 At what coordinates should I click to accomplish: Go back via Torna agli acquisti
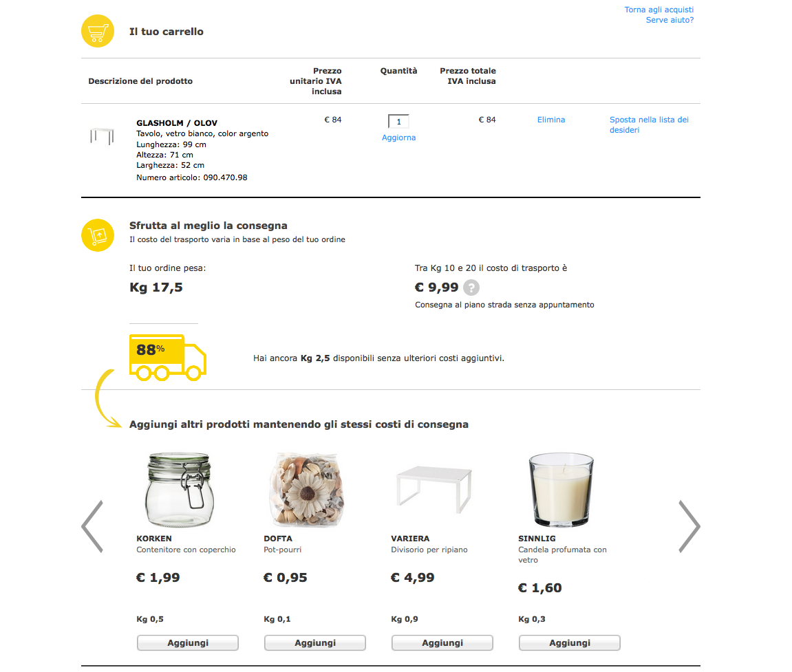coord(659,10)
